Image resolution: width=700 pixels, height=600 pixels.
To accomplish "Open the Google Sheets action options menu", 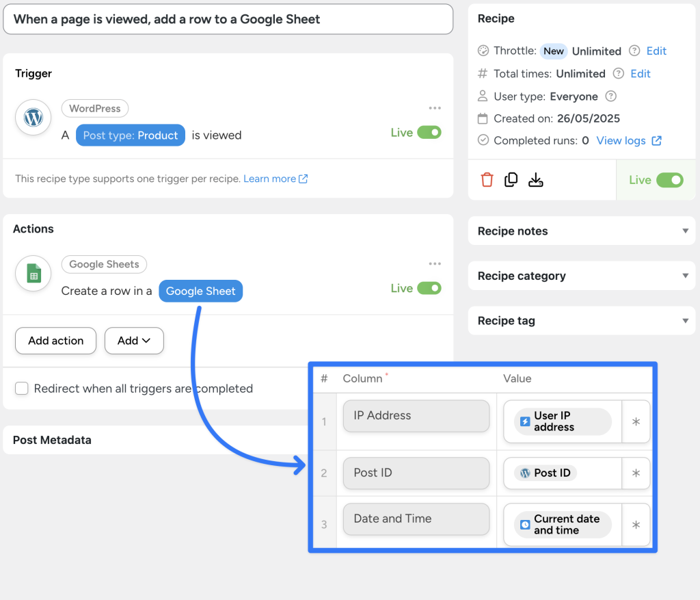I will pyautogui.click(x=435, y=263).
